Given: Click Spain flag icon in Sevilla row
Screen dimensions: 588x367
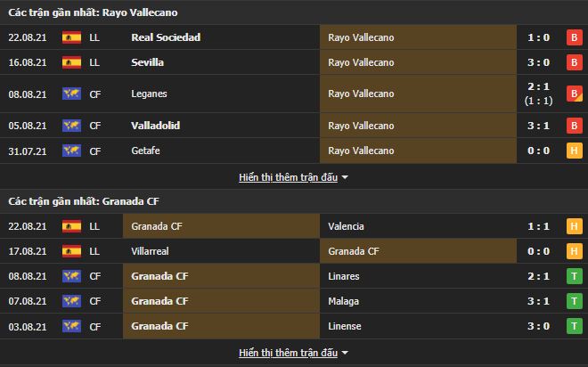Looking at the screenshot, I should pyautogui.click(x=71, y=62).
